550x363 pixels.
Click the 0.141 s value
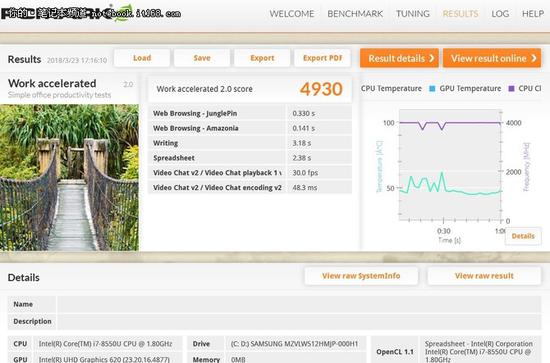click(x=303, y=128)
